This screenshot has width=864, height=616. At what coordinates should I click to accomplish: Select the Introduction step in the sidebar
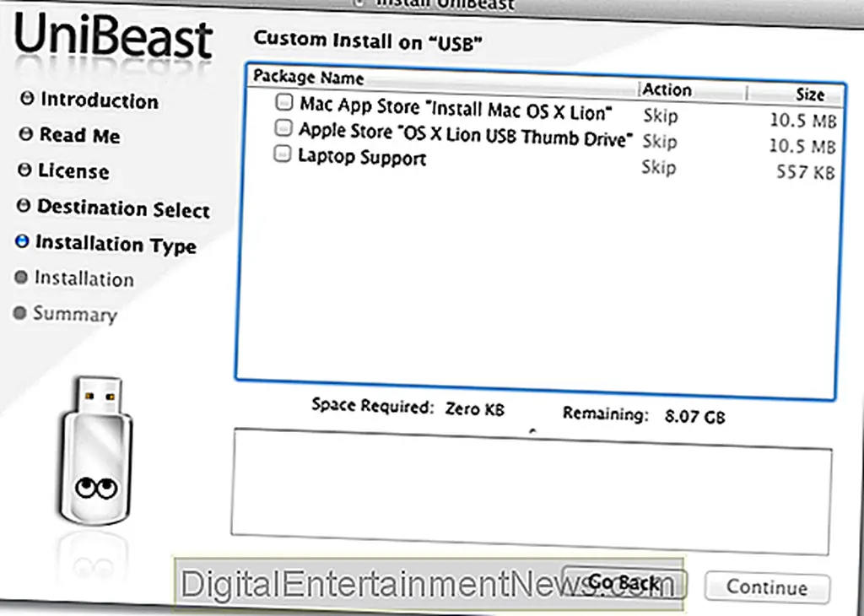[99, 100]
